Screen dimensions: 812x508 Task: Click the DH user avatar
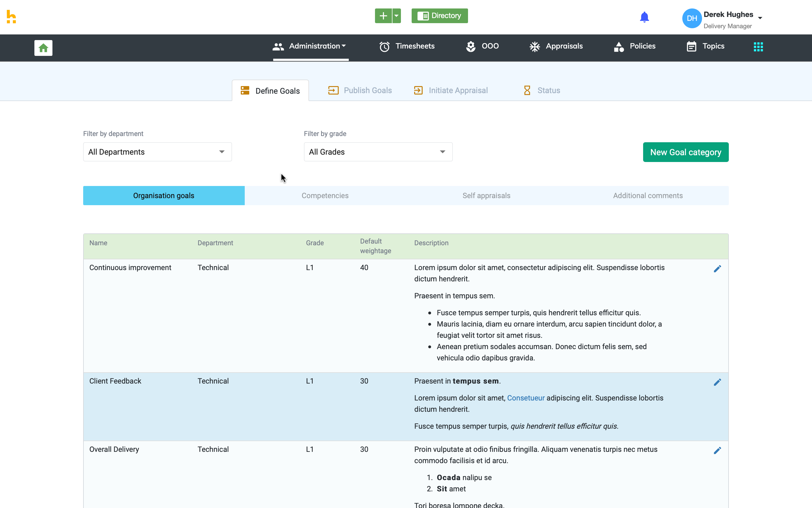(x=692, y=18)
